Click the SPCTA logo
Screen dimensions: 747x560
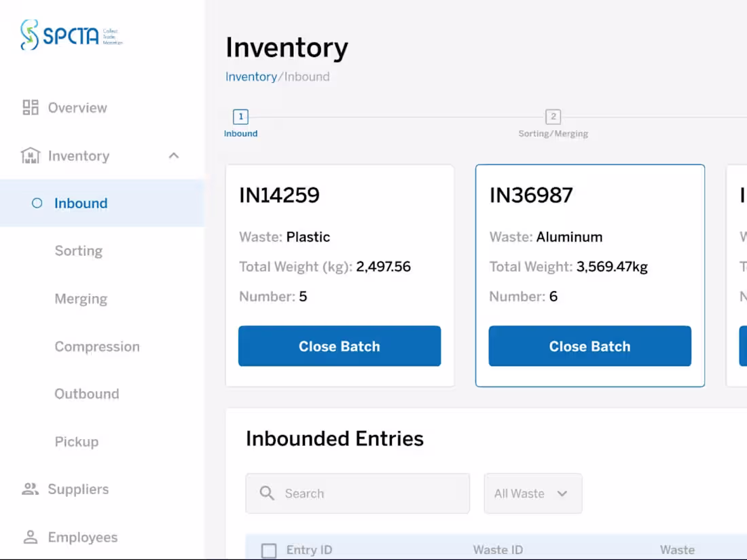pos(71,35)
